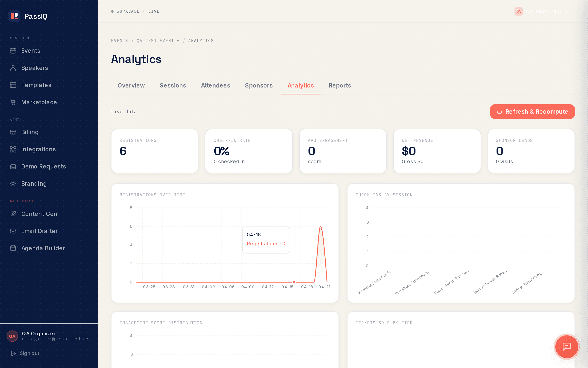The width and height of the screenshot is (588, 368).
Task: Click the Speakers person icon
Action: [x=13, y=68]
